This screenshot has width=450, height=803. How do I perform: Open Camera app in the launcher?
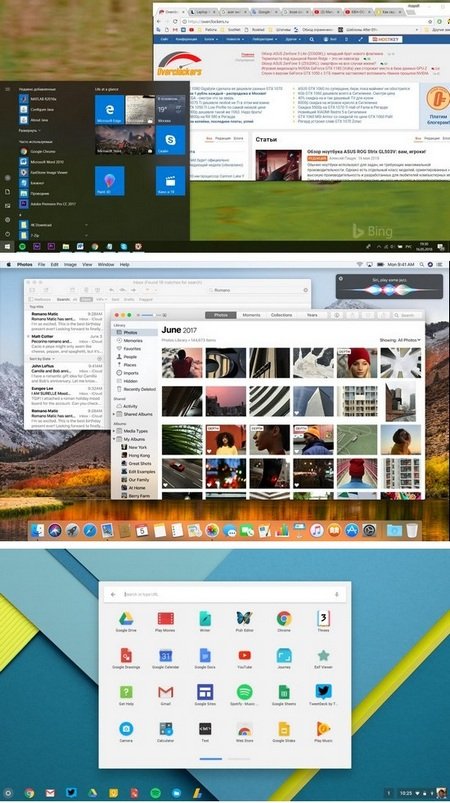126,732
